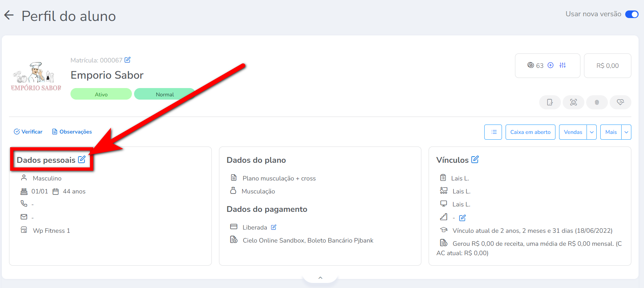
Task: Expand the Mais dropdown arrow
Action: 626,132
